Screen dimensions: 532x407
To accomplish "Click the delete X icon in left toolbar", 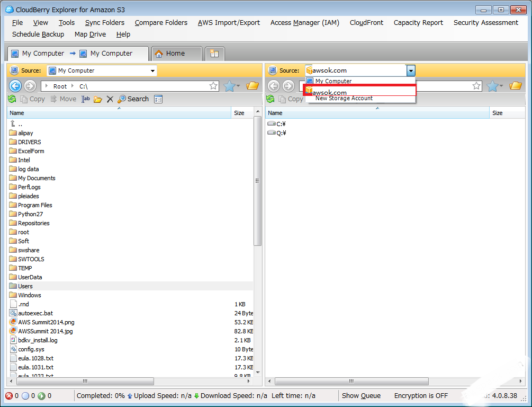I will coord(110,99).
